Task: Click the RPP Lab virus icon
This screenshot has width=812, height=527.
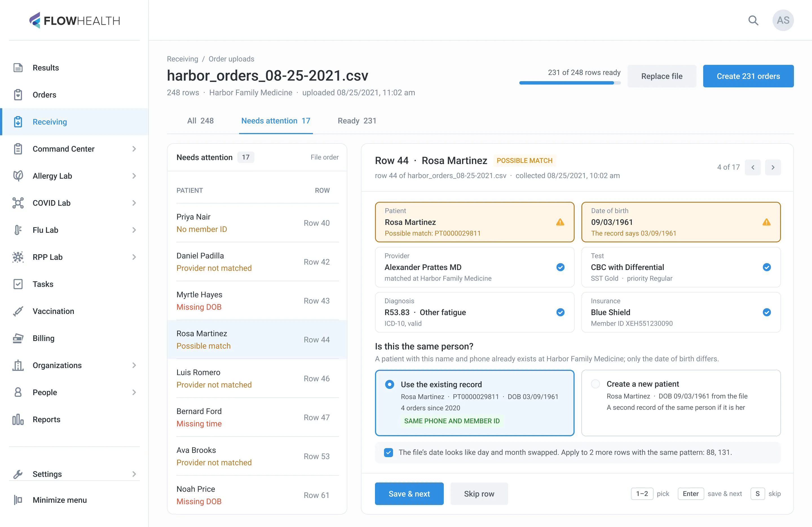Action: click(x=18, y=257)
